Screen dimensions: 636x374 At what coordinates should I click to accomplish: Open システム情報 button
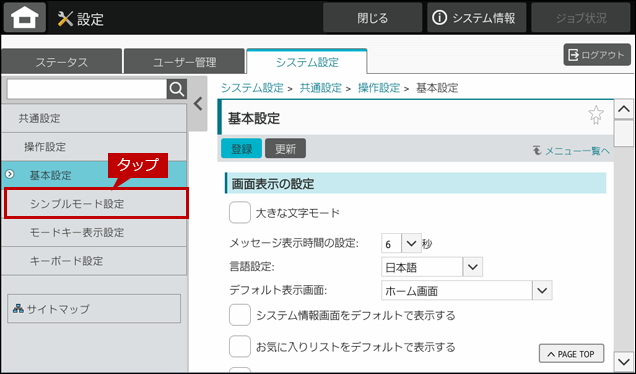point(477,17)
